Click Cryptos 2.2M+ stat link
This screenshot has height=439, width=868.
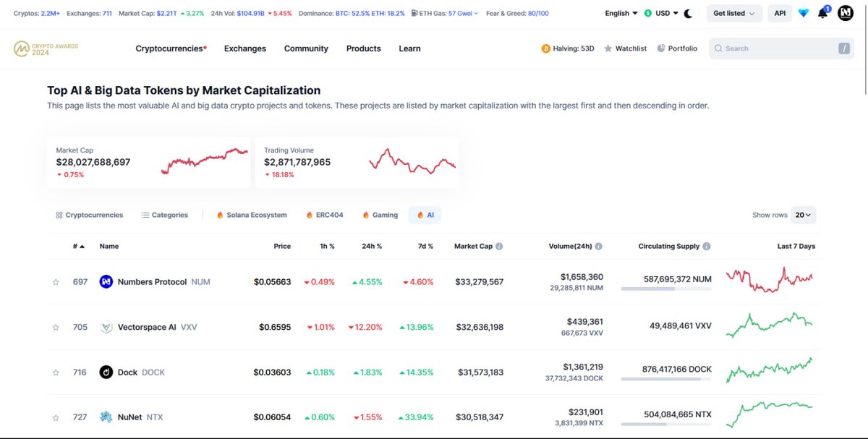pos(36,13)
